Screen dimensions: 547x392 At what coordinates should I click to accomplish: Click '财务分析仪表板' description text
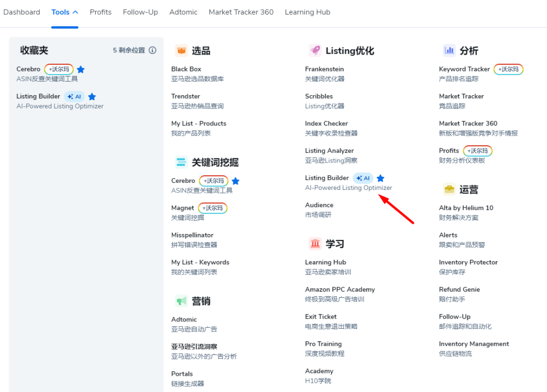462,161
